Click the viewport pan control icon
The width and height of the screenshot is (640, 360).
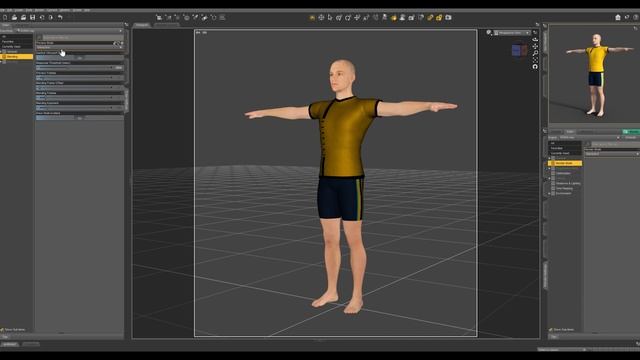(x=535, y=46)
